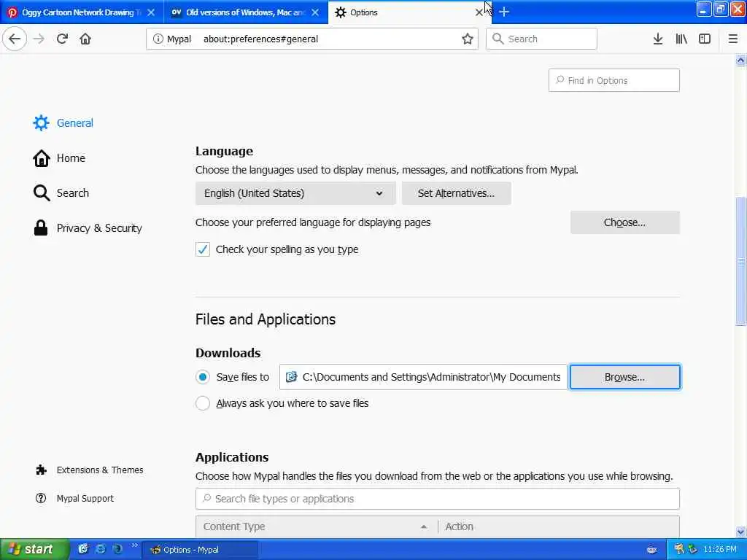
Task: Select the Options tab
Action: (x=410, y=12)
